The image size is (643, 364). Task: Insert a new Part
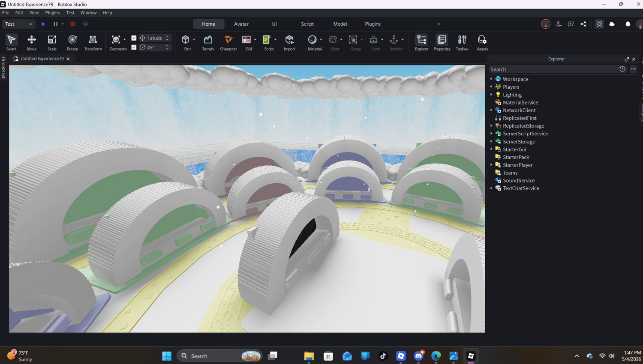pos(186,42)
